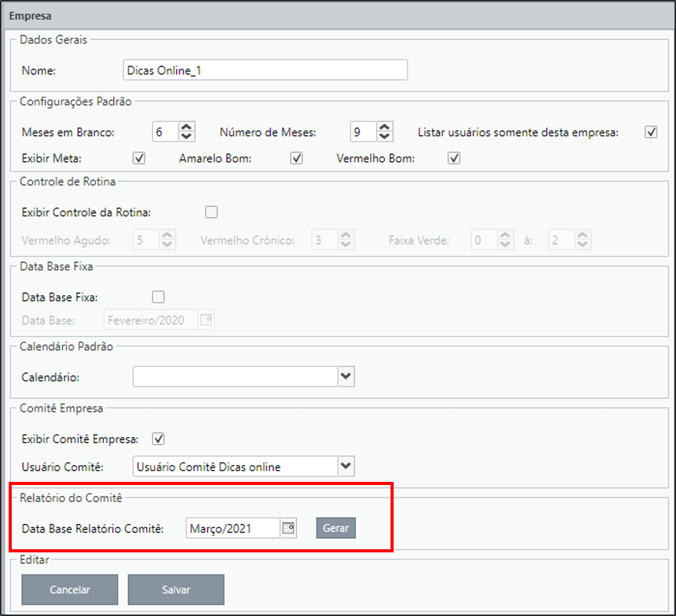
Task: Click the Fevereiro/2020 Data Base field
Action: pos(151,320)
